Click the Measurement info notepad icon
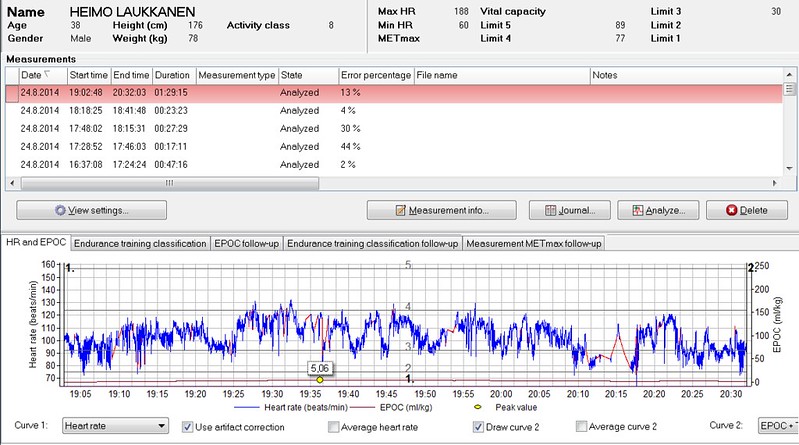Image resolution: width=799 pixels, height=445 pixels. point(401,211)
